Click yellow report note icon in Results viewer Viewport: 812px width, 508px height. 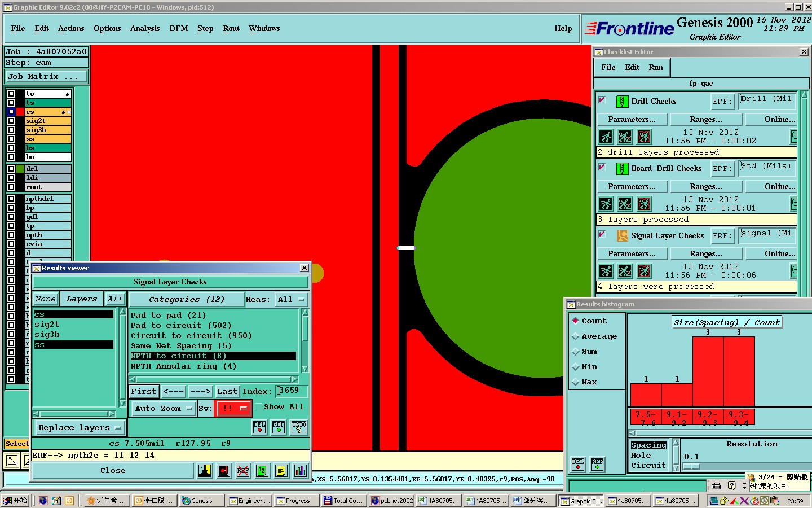click(x=281, y=470)
